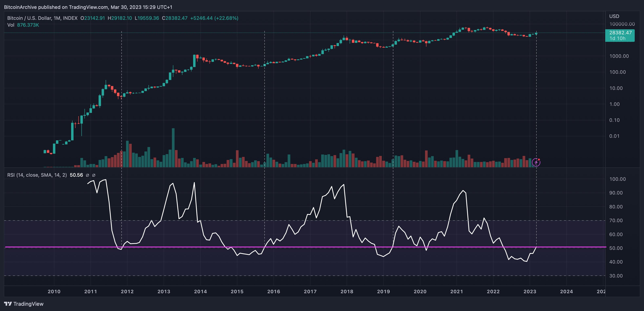Click the 2012 label on time axis
This screenshot has height=311, width=644.
[x=127, y=291]
